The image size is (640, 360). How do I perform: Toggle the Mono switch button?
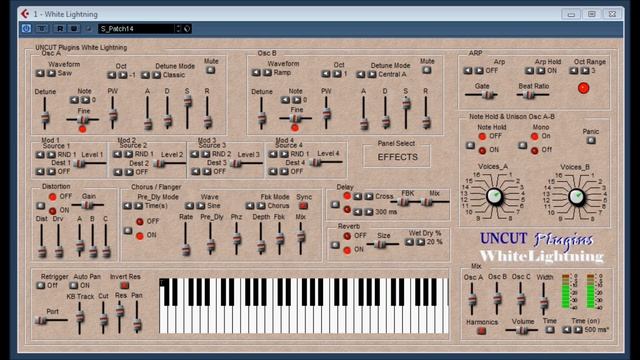click(x=522, y=145)
